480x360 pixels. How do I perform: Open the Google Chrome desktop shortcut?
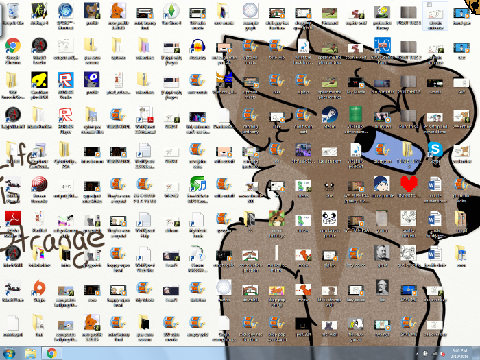[13, 45]
